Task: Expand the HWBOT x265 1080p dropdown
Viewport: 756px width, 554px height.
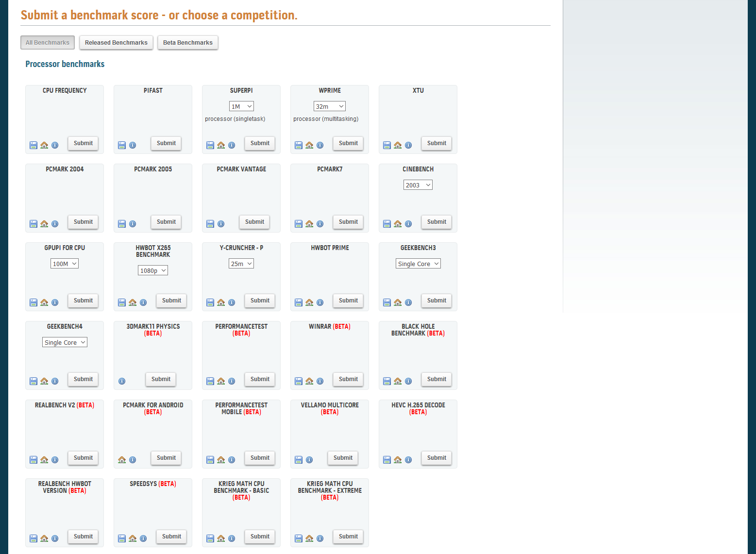Action: coord(153,270)
